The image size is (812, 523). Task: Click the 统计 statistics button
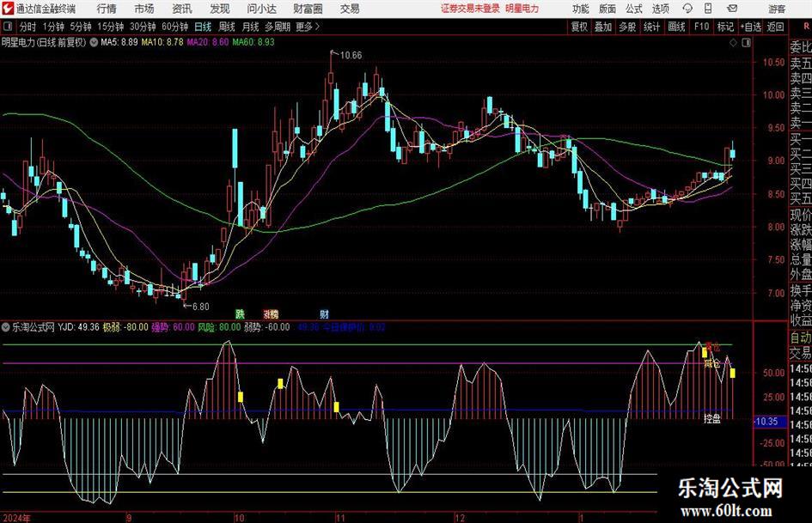(x=651, y=27)
